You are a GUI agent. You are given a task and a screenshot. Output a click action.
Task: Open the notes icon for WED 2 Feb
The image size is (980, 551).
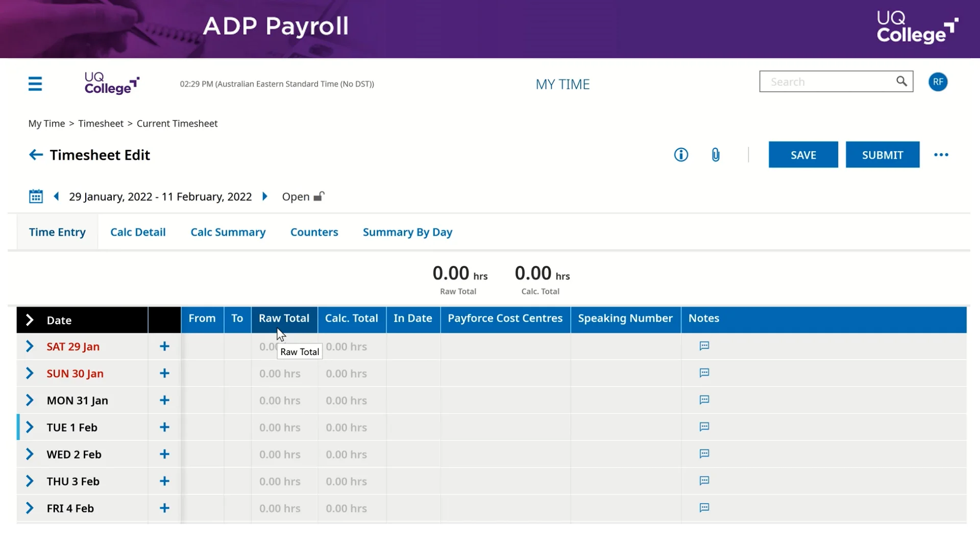click(x=704, y=454)
